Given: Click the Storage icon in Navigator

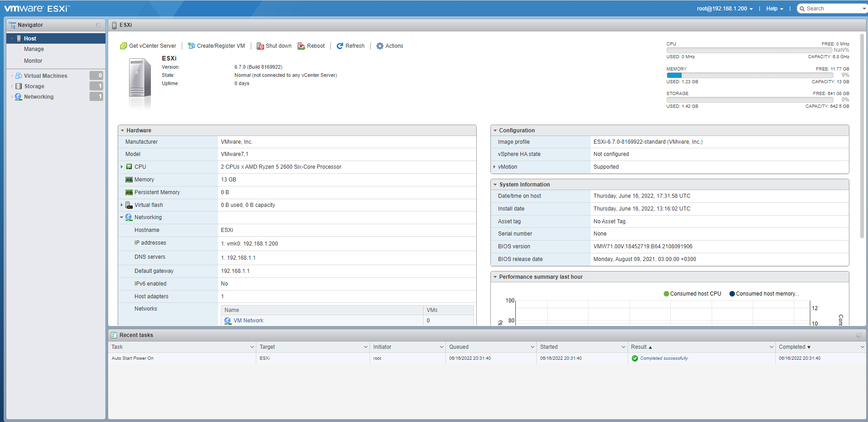Looking at the screenshot, I should 19,86.
